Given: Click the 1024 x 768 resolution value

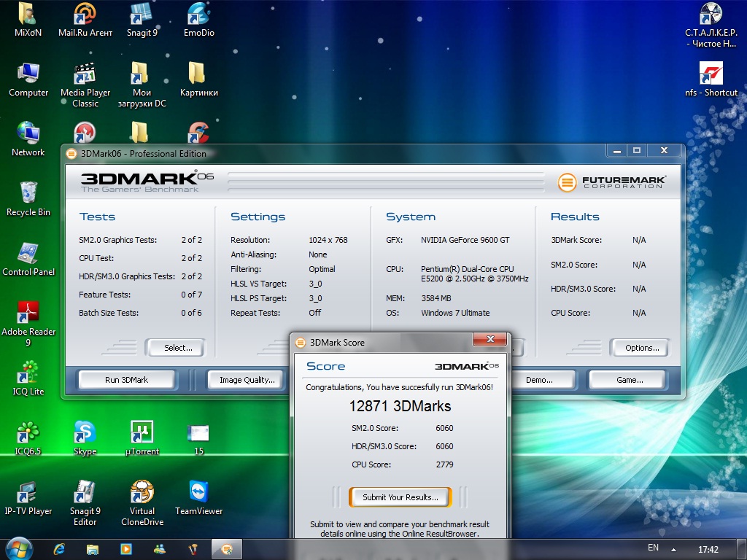Looking at the screenshot, I should tap(328, 240).
